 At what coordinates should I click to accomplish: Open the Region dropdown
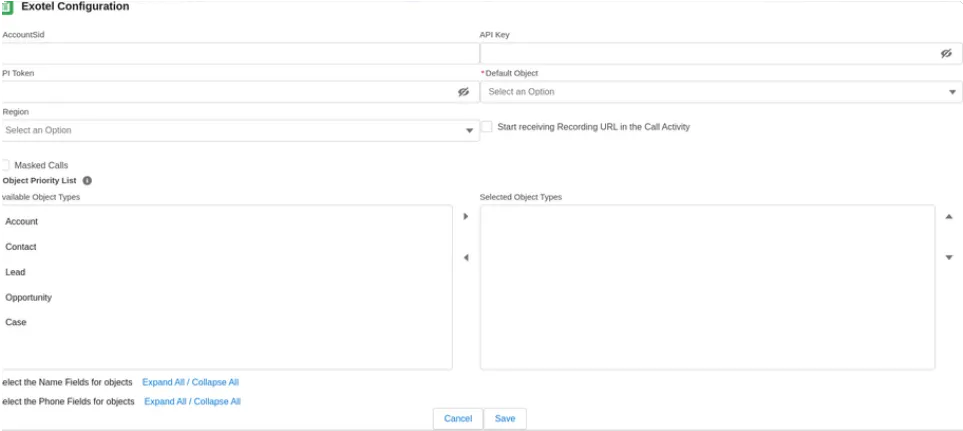240,130
